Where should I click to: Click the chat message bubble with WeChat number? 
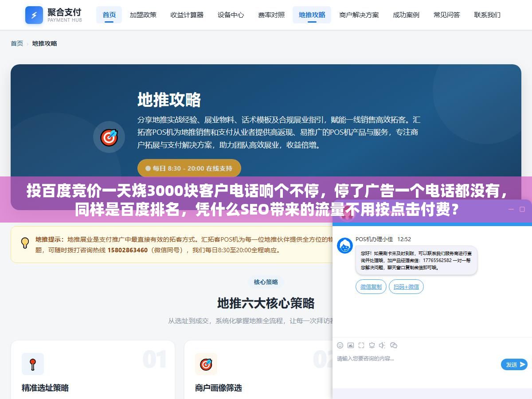tap(416, 260)
